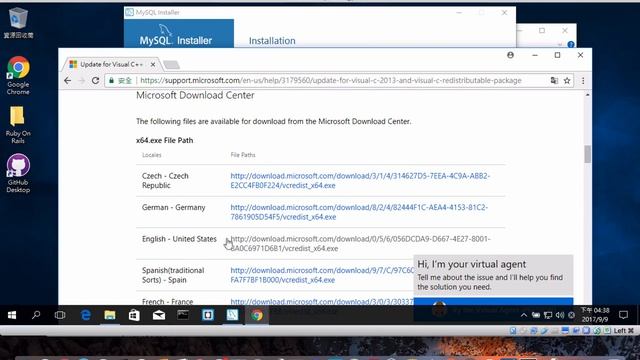640x360 pixels.
Task: Open taskbar search magnifier
Action: point(36,315)
